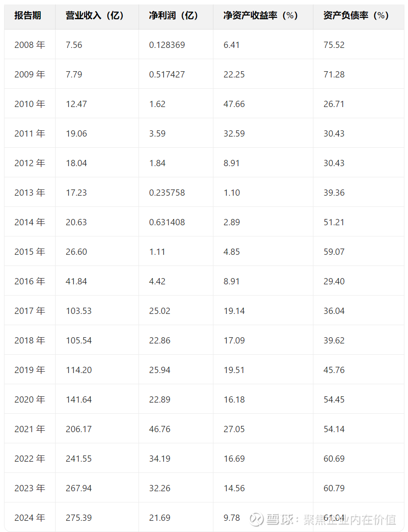Select ROE value 1.10 in 2013 row
Image resolution: width=408 pixels, height=532 pixels.
click(232, 193)
